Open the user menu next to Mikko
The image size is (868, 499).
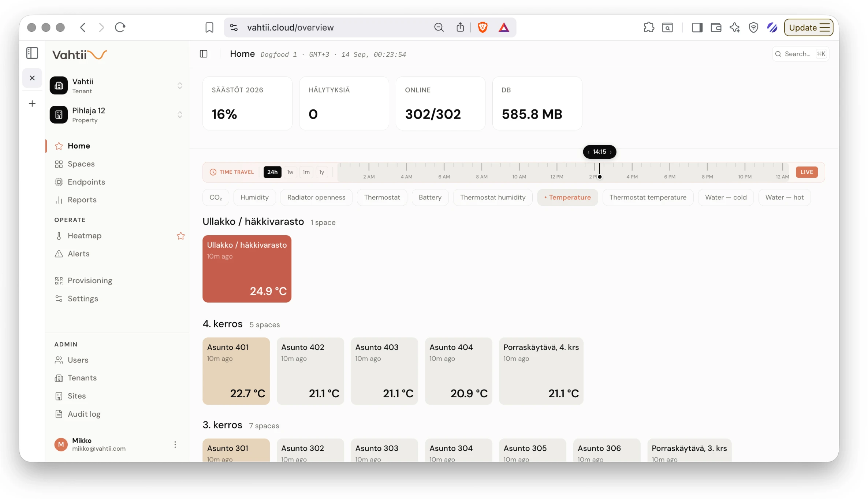tap(175, 444)
